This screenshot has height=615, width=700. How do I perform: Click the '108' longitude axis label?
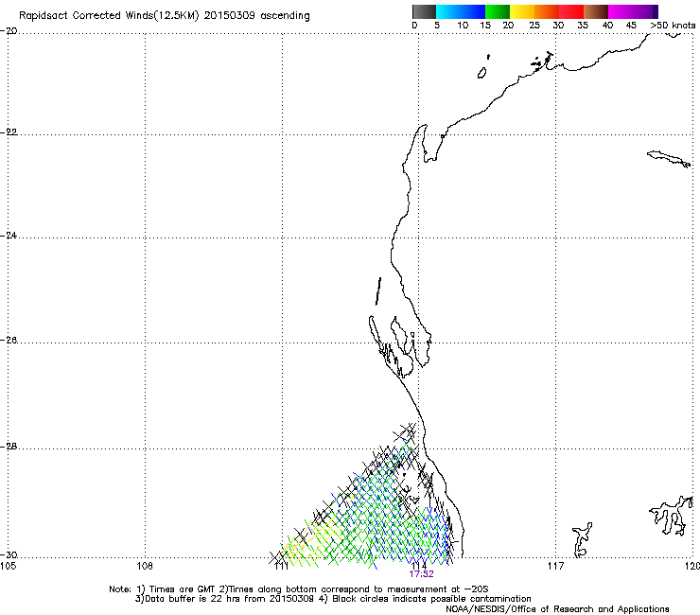(x=145, y=567)
